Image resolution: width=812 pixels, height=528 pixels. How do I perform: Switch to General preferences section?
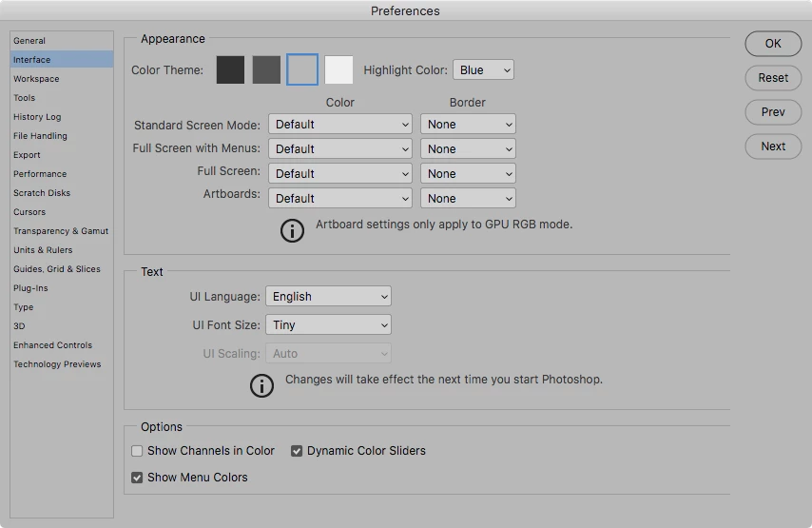[62, 40]
